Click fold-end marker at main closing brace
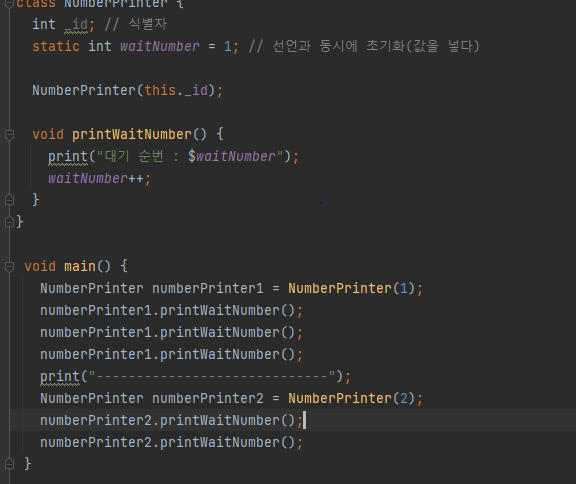The width and height of the screenshot is (576, 484). pos(10,464)
